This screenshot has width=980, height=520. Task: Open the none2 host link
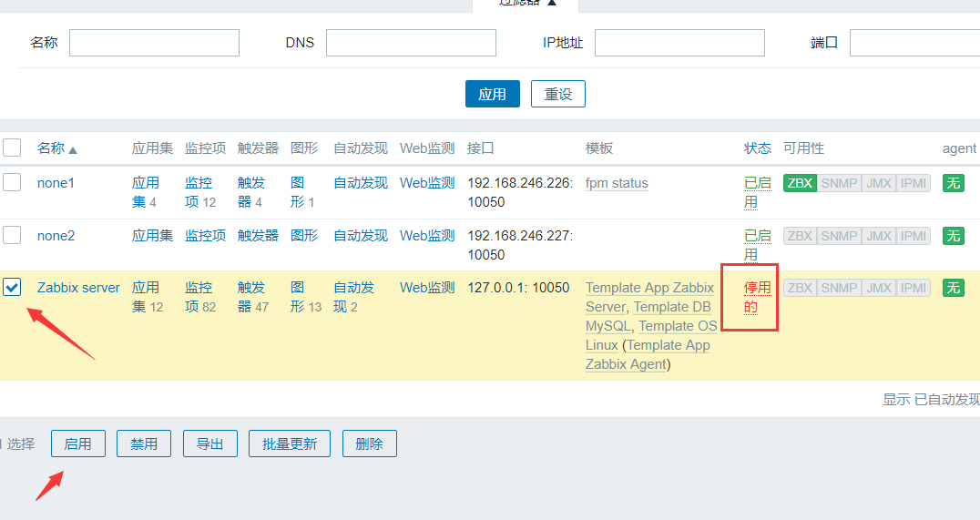pos(56,236)
